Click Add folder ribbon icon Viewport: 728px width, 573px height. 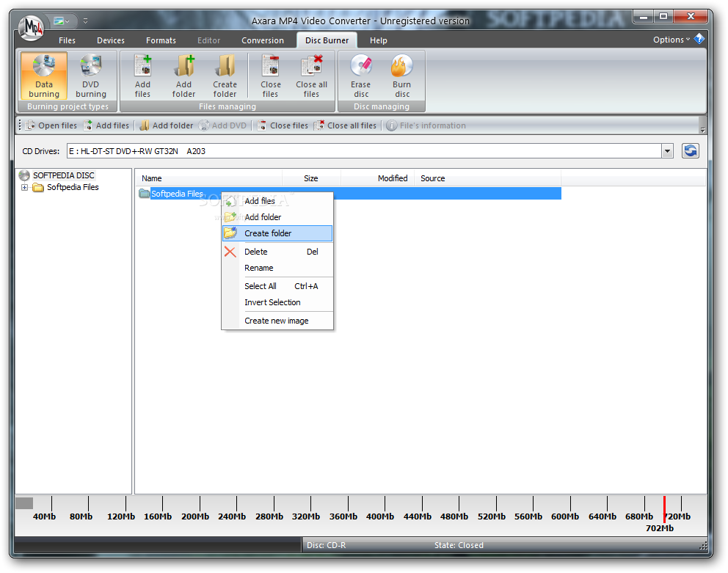(x=184, y=76)
